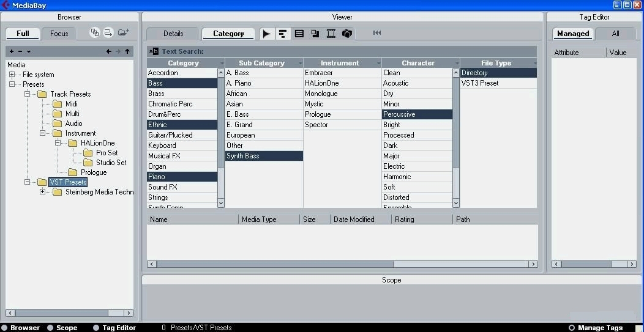This screenshot has height=332, width=644.
Task: Click the forward arrow in Browser
Action: [118, 51]
